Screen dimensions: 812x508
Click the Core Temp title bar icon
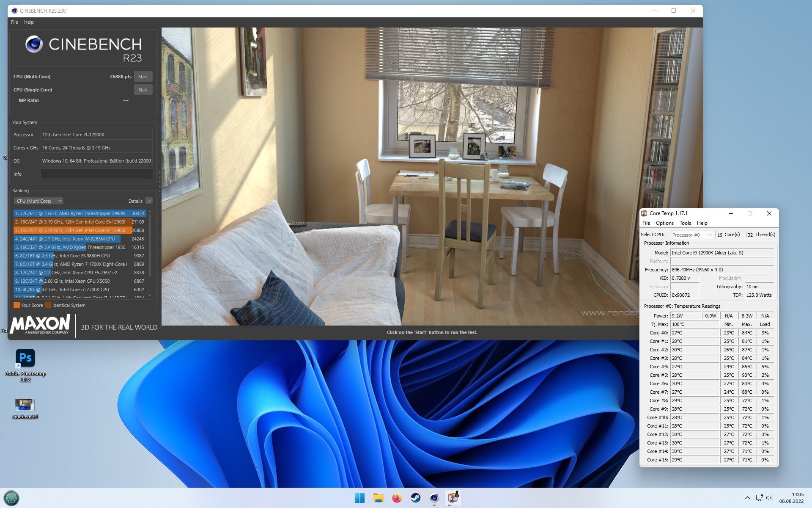point(644,213)
